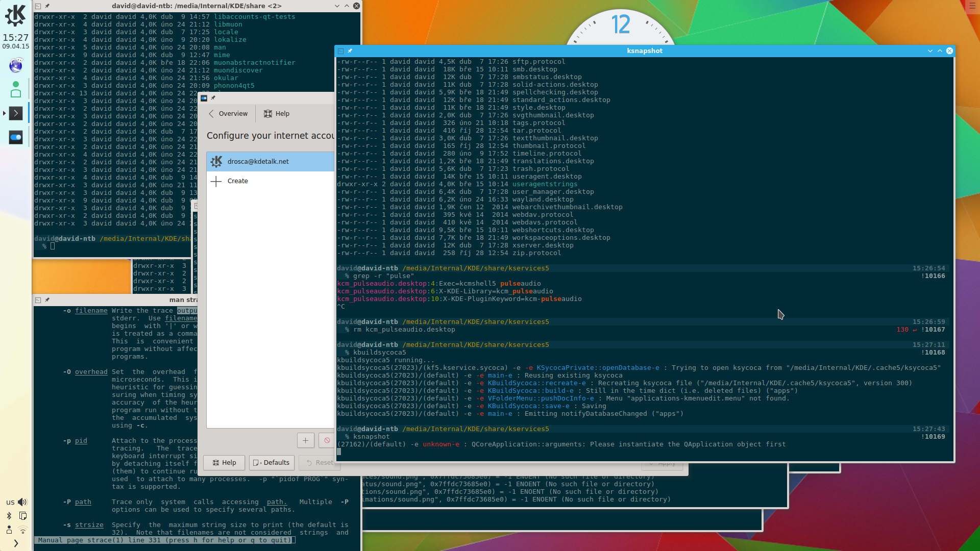Open Help in the settings toolbar

coord(277,114)
